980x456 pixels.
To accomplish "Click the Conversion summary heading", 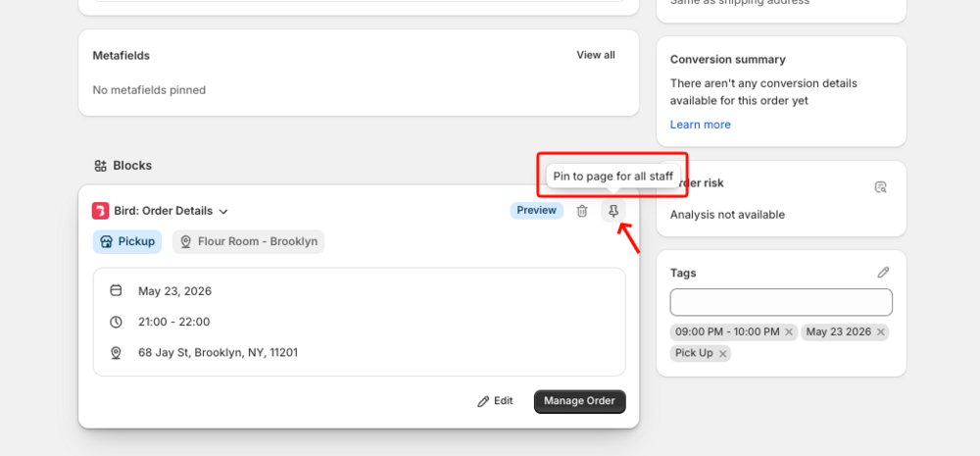I will pyautogui.click(x=728, y=60).
